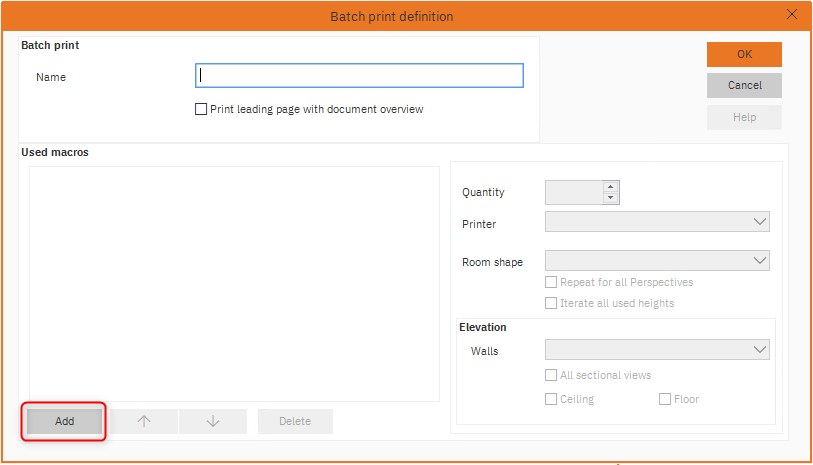Toggle Repeat for all Perspectives checkbox
Viewport: 813px width, 465px height.
551,282
